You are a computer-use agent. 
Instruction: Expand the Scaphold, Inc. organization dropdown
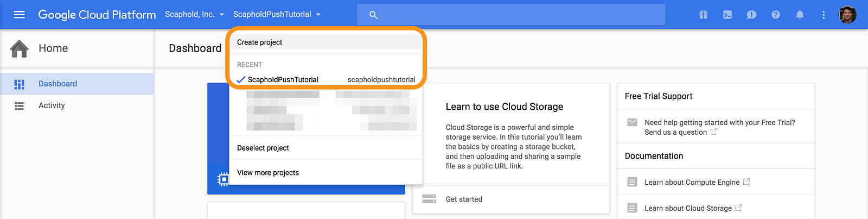point(194,15)
